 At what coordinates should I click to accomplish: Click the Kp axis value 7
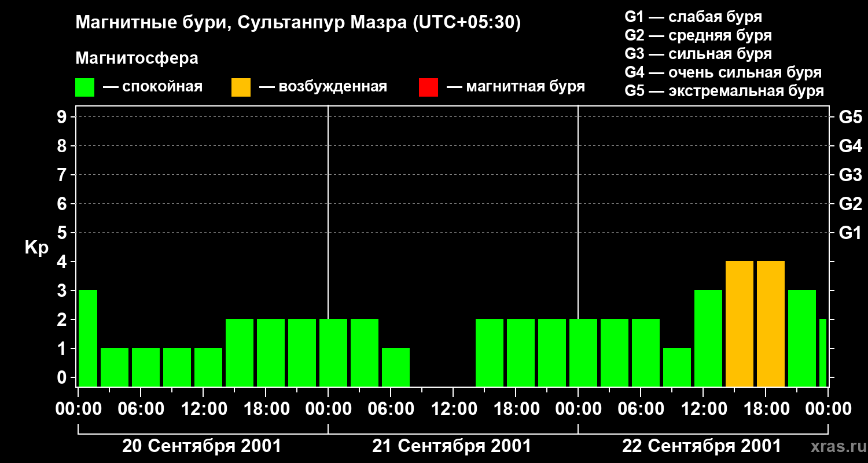coord(62,175)
